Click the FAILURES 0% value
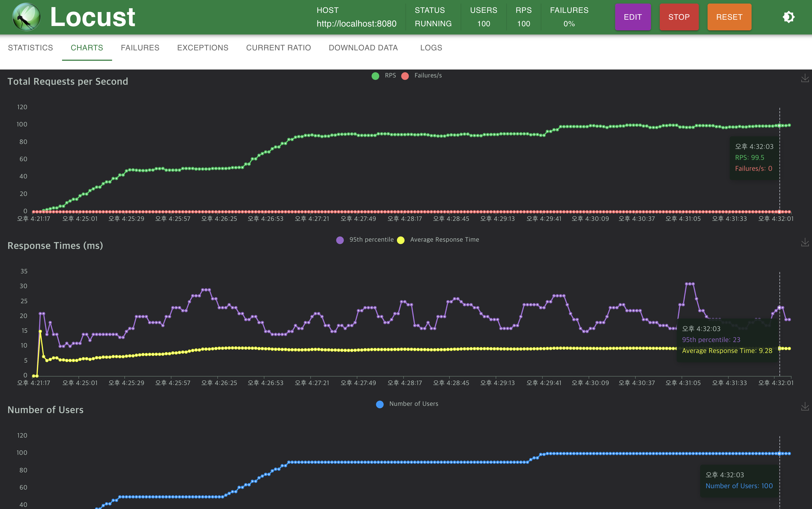 pyautogui.click(x=569, y=24)
